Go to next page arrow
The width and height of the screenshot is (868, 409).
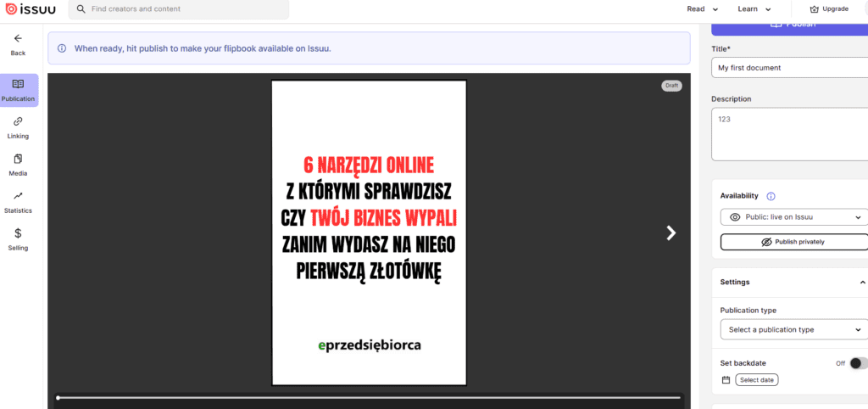click(670, 233)
